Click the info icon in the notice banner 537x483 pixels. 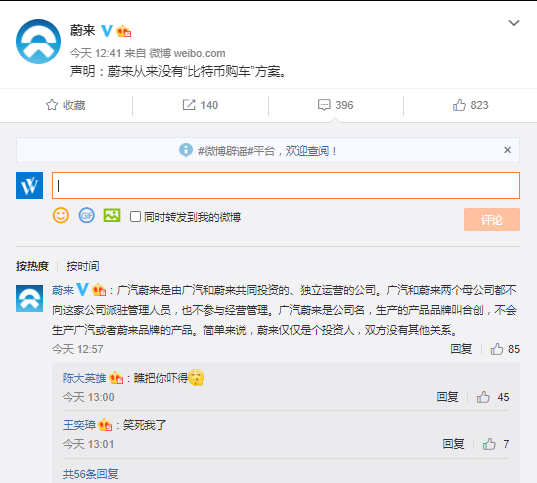point(186,150)
